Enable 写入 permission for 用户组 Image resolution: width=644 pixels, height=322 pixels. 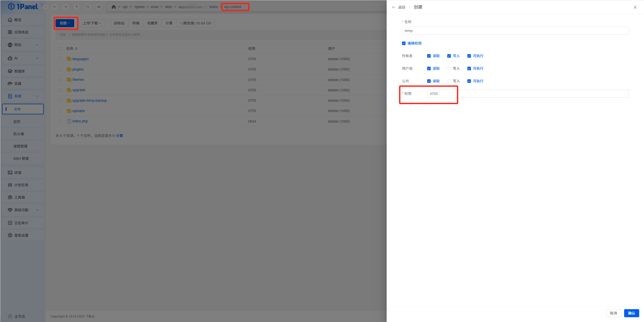pyautogui.click(x=449, y=68)
